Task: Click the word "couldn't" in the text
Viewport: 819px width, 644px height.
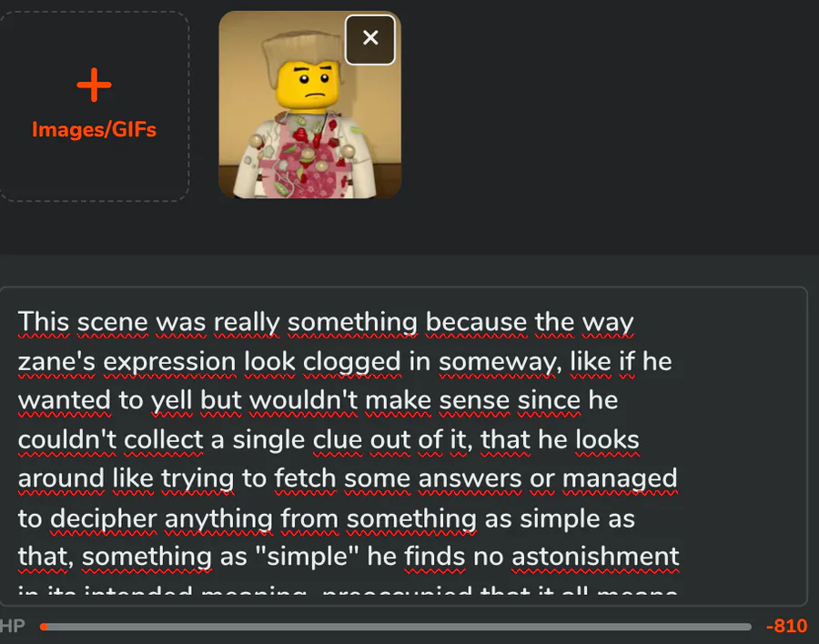Action: [67, 439]
